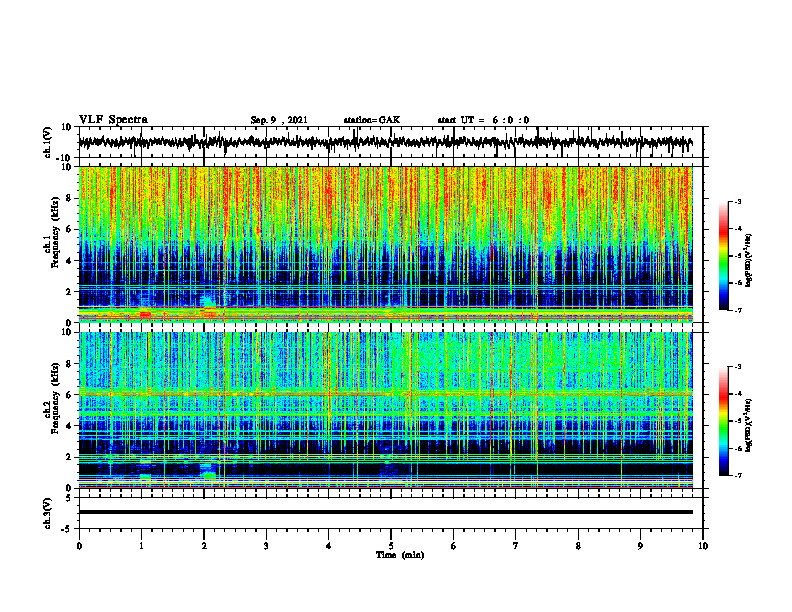Click the green patch near minute 2 in ch.2 spectrogram
792x612 pixels.
tap(210, 475)
